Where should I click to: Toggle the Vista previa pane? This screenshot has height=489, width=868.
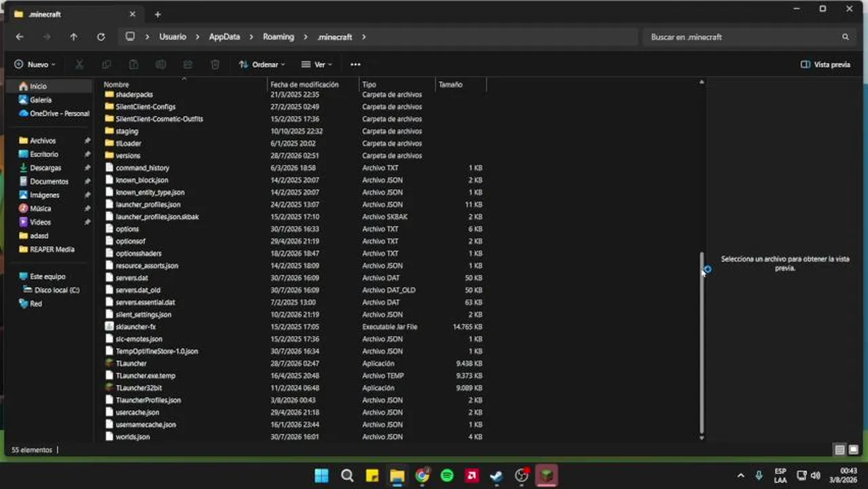click(x=825, y=65)
